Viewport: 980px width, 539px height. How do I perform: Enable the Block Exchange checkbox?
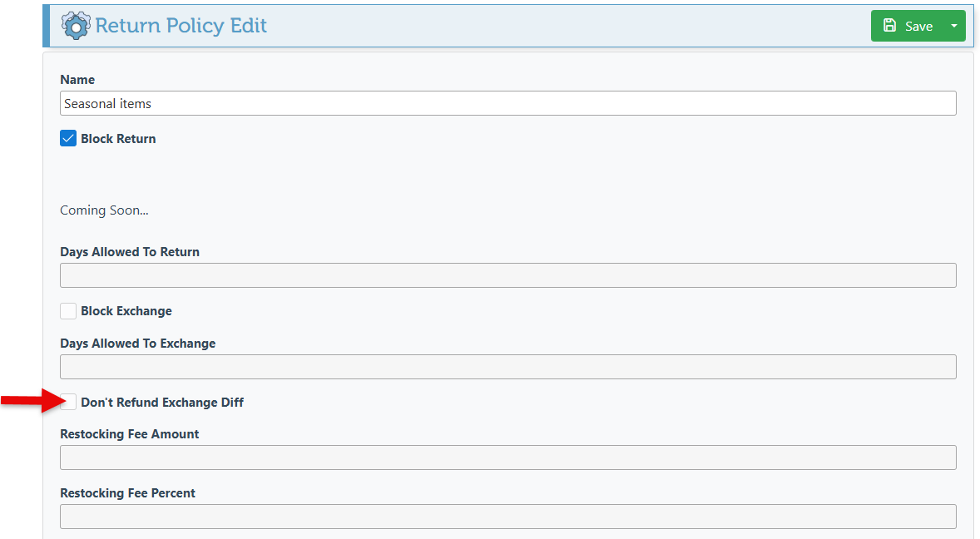click(x=68, y=310)
